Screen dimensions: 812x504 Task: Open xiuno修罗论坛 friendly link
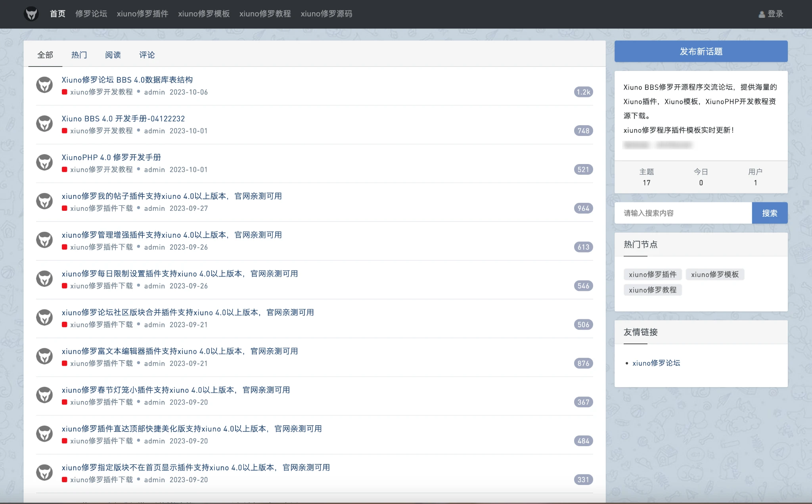[656, 363]
